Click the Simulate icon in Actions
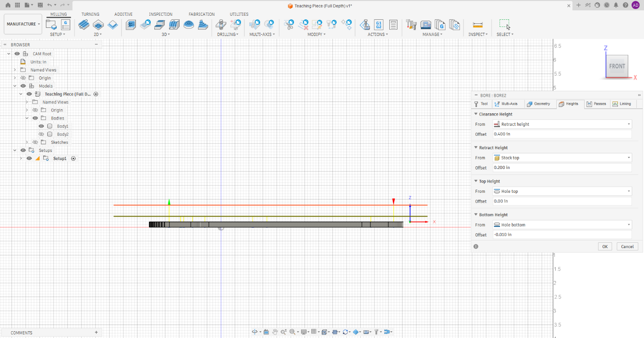Image resolution: width=644 pixels, height=338 pixels. (x=365, y=24)
